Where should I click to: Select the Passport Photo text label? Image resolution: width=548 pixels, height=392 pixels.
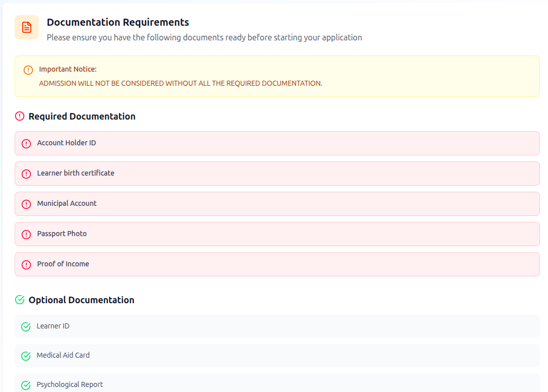[x=62, y=234]
